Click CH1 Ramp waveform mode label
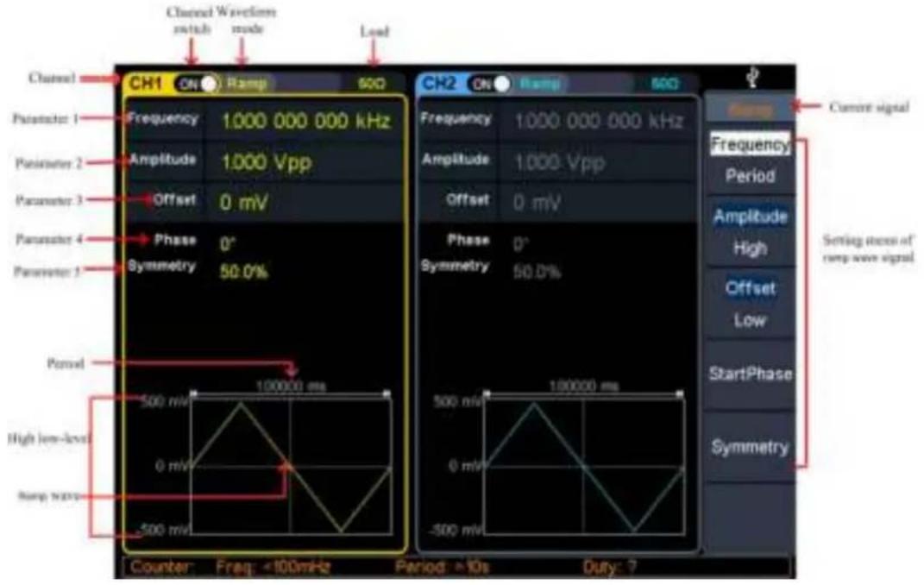This screenshot has height=585, width=924. [248, 83]
